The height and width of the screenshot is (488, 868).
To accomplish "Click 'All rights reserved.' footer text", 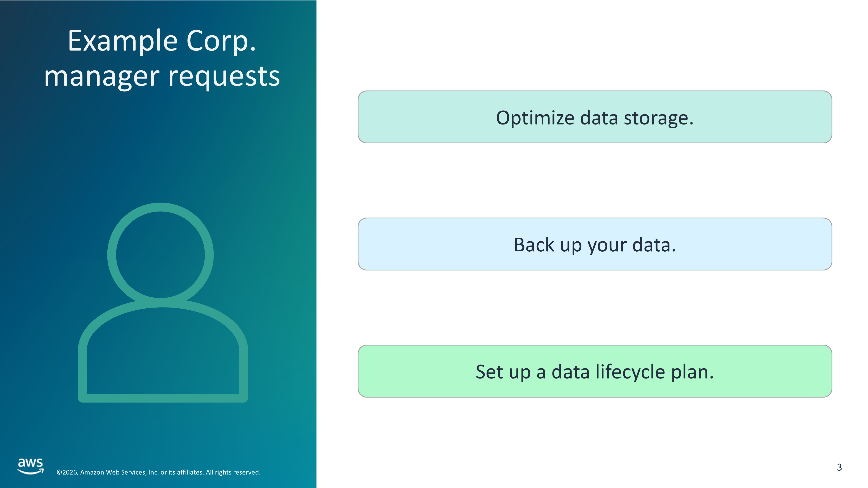I will tap(233, 472).
